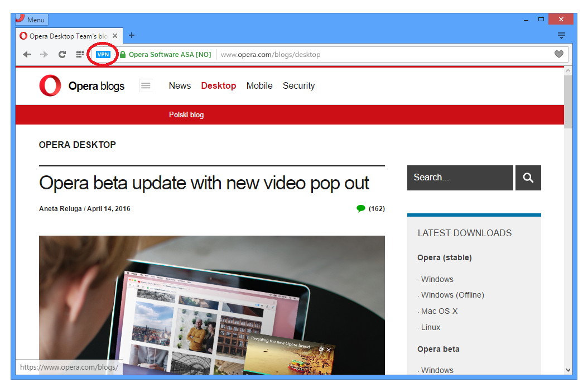
Task: Open article 'Opera beta update with new video pop out'
Action: point(204,183)
